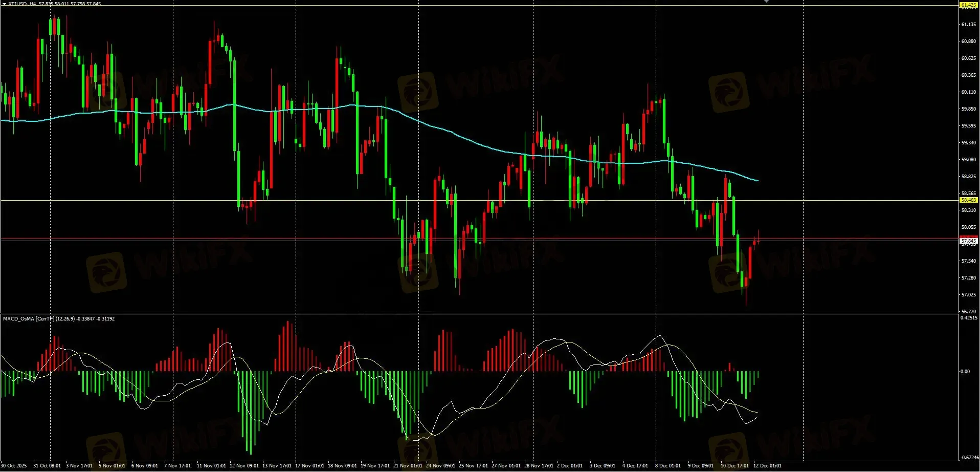Click the 5 Nov 01:01 time label
Viewport: 980px width, 472px height.
[112, 466]
